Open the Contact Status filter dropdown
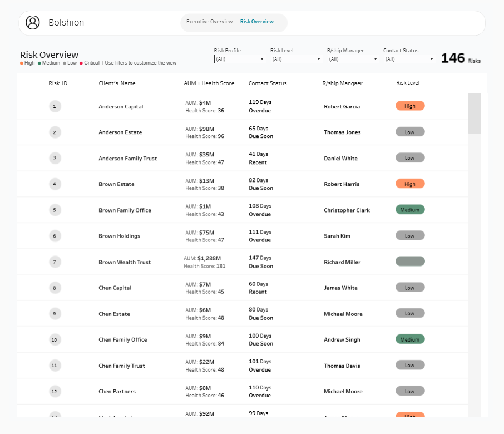 click(409, 59)
